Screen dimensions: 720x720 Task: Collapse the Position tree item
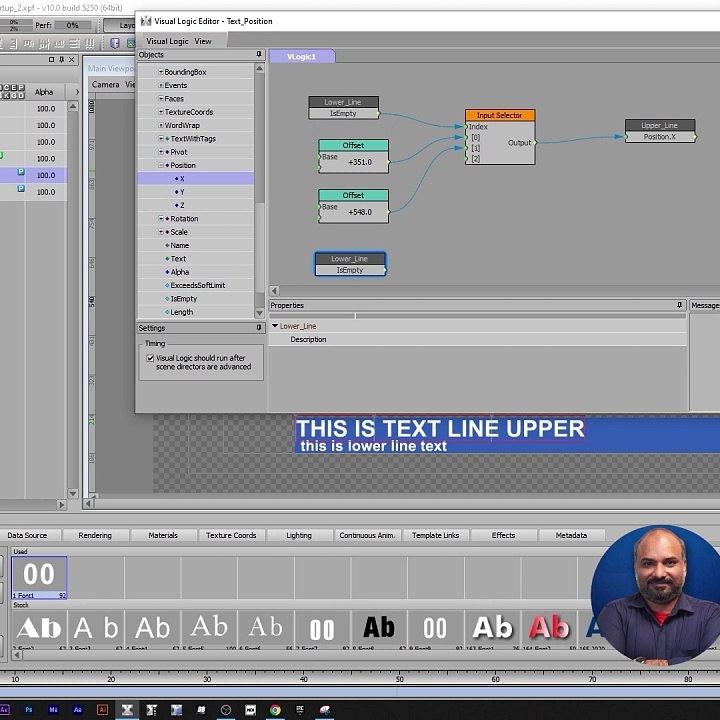pos(161,165)
